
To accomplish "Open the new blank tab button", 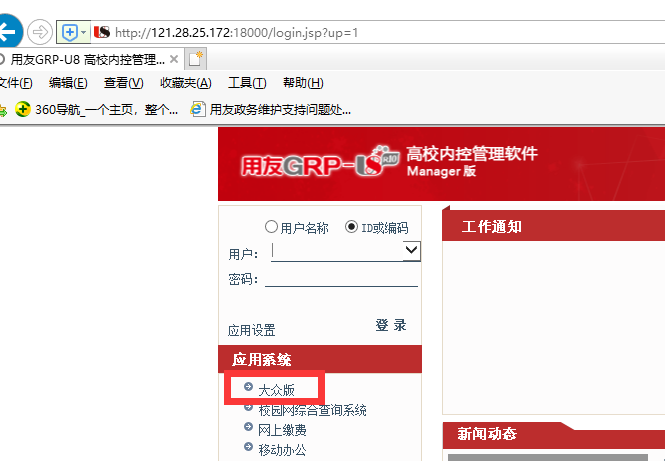I will coord(197,59).
